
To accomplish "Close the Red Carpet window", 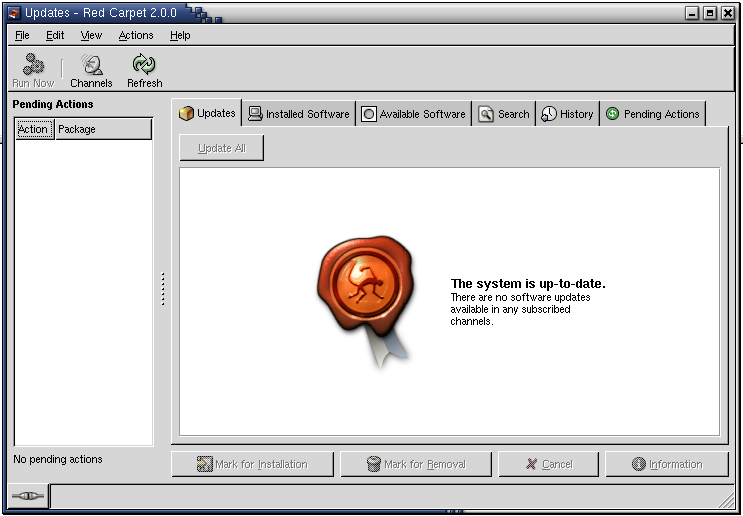I will (727, 13).
